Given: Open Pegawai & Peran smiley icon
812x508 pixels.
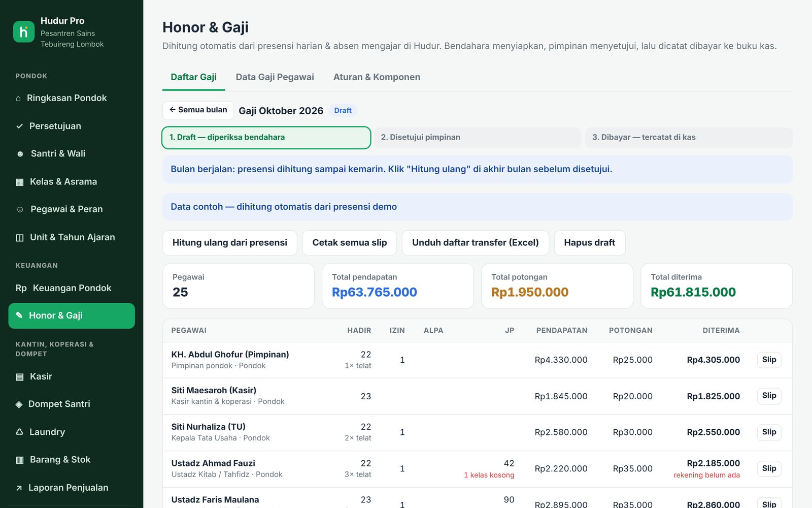Looking at the screenshot, I should [20, 209].
